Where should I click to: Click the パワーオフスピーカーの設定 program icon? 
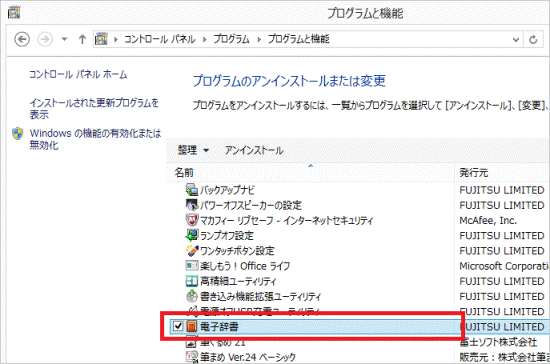[192, 205]
